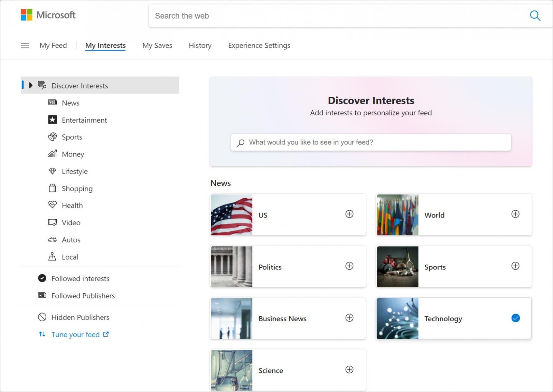Add the Politics interest with plus button
Screen dimensions: 553x392
(x=349, y=266)
